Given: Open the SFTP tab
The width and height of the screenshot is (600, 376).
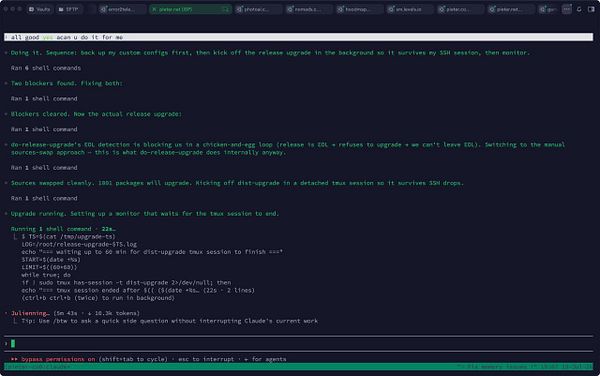Looking at the screenshot, I should tap(68, 9).
